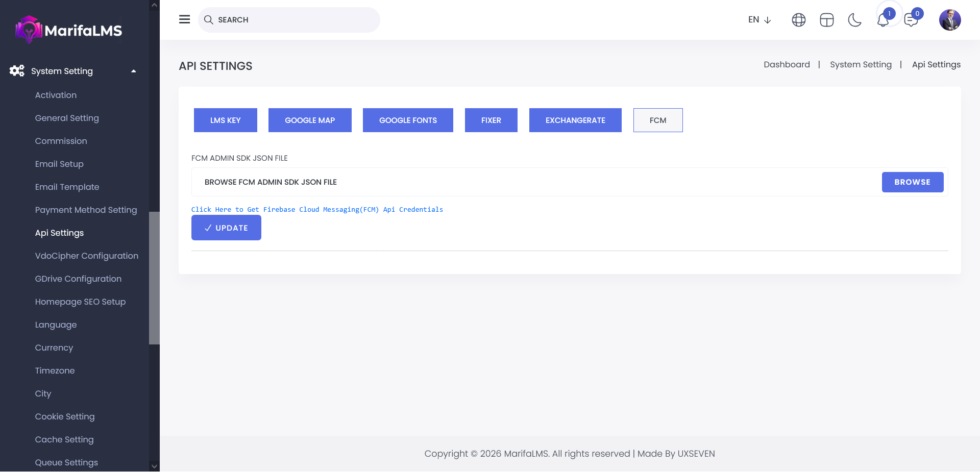
Task: Open the chat messages icon
Action: (x=911, y=20)
